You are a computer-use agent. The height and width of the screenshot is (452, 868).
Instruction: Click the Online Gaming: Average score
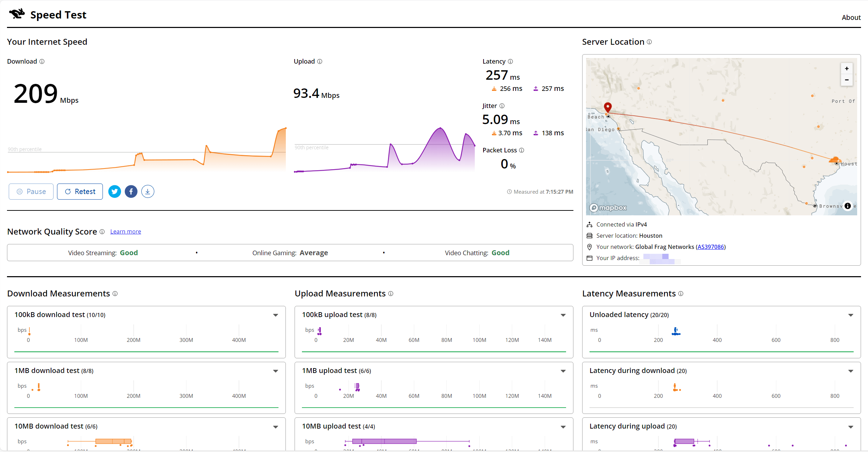[x=290, y=253]
